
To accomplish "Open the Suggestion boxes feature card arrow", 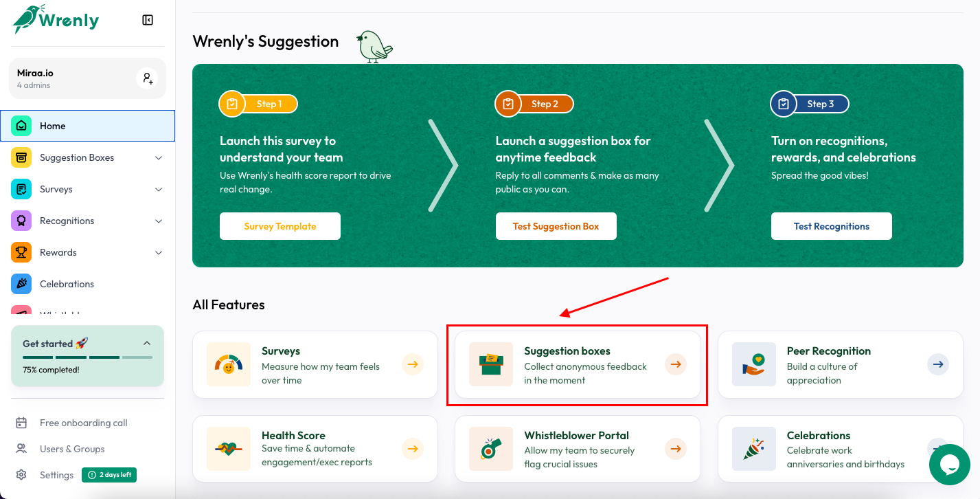I will 675,364.
